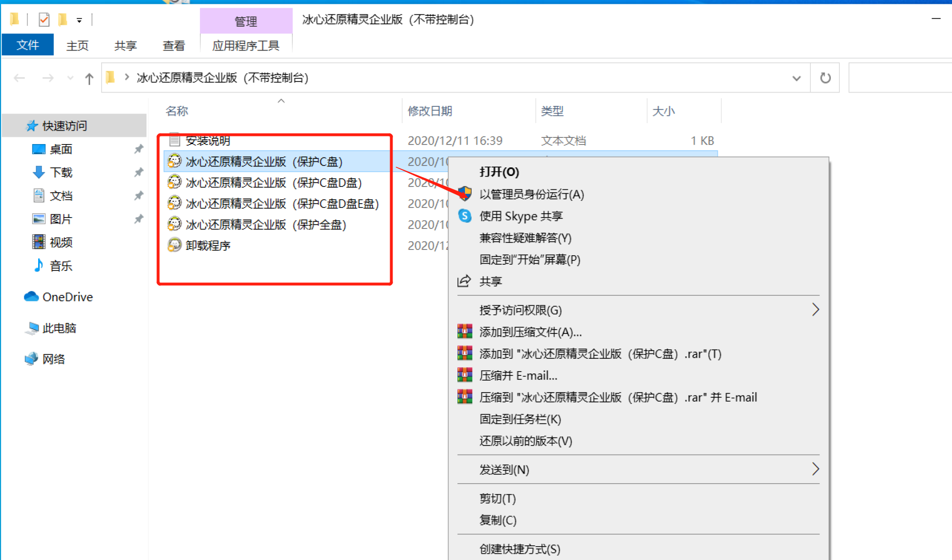
Task: Click WinRAR icon beside 添加到压缩文件(A)
Action: pos(465,332)
